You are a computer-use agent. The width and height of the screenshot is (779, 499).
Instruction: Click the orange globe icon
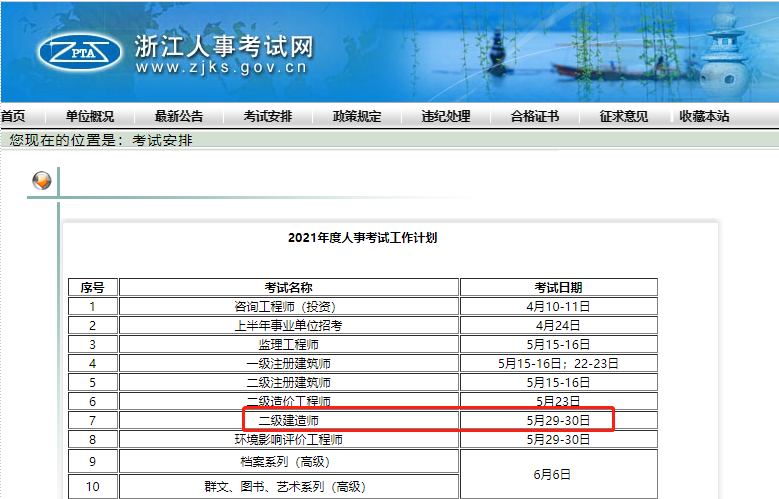pos(42,180)
